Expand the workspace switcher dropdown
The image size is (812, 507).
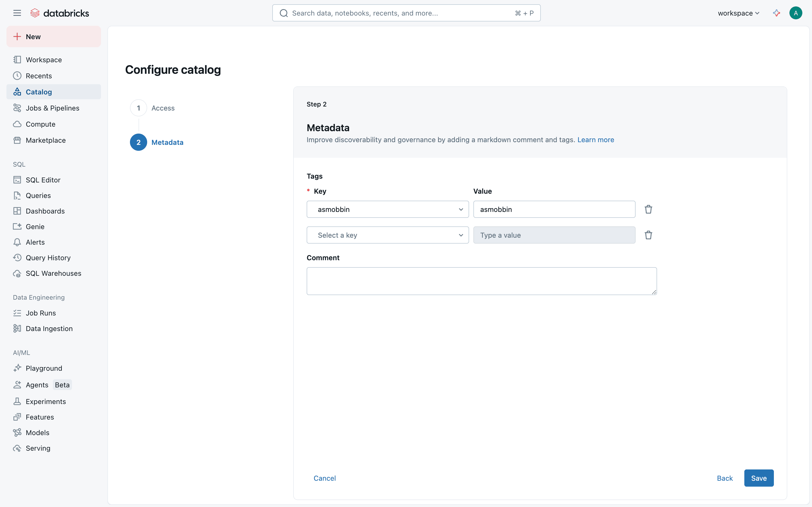click(738, 13)
